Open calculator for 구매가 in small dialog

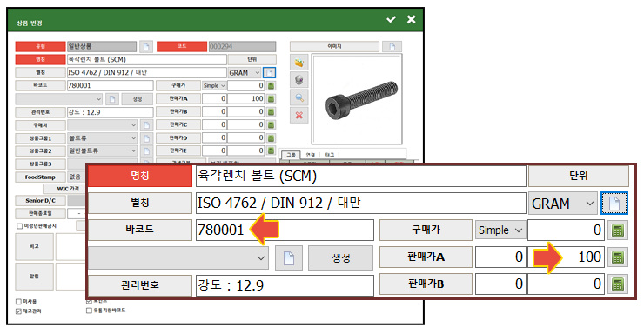(x=271, y=86)
